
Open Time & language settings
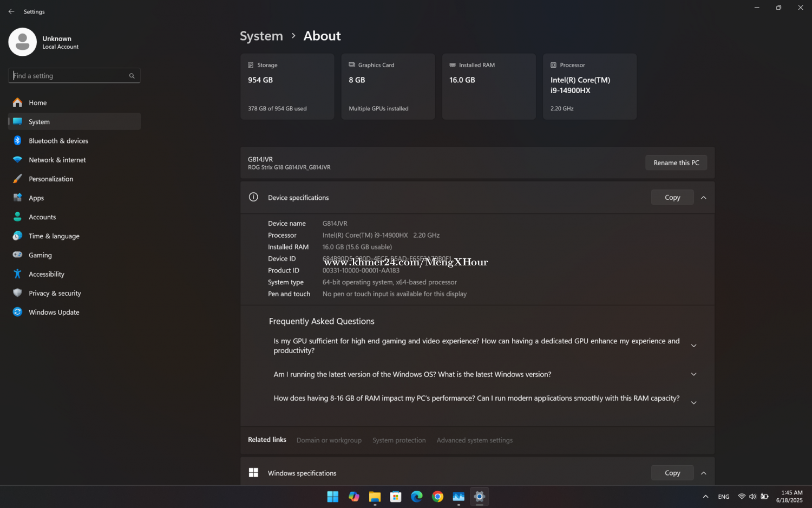[x=74, y=236]
